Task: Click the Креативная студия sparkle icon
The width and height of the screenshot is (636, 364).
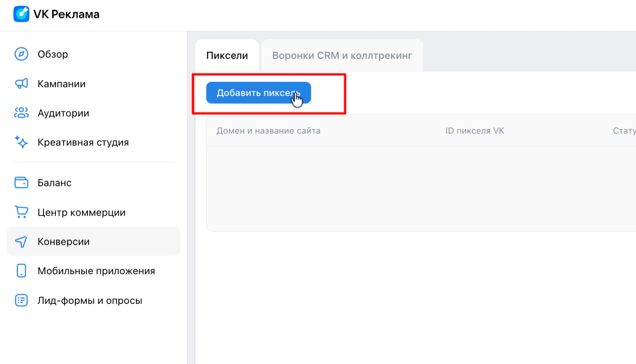Action: point(21,142)
